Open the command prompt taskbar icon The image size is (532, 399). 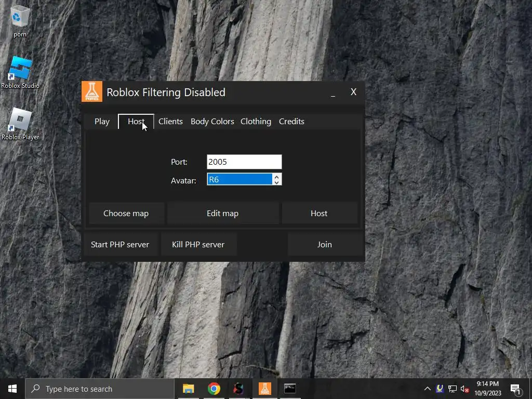coord(290,389)
